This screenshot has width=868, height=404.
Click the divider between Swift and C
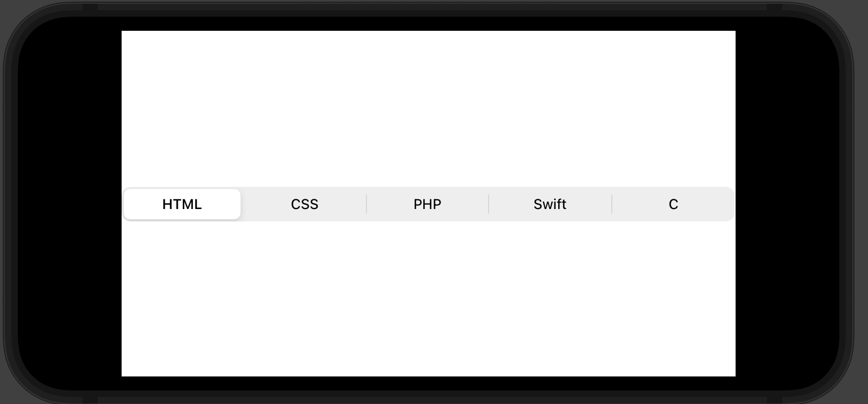click(x=611, y=204)
